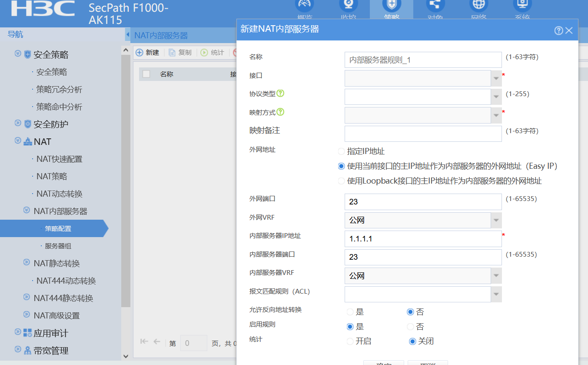Open the 报文匹配规则 (ACL) dropdown
The width and height of the screenshot is (588, 365).
pyautogui.click(x=496, y=295)
